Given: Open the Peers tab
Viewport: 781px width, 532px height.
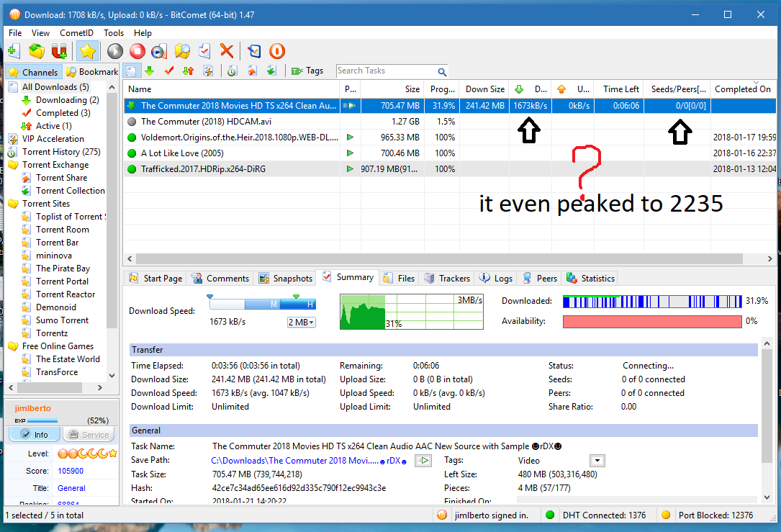Looking at the screenshot, I should click(540, 279).
